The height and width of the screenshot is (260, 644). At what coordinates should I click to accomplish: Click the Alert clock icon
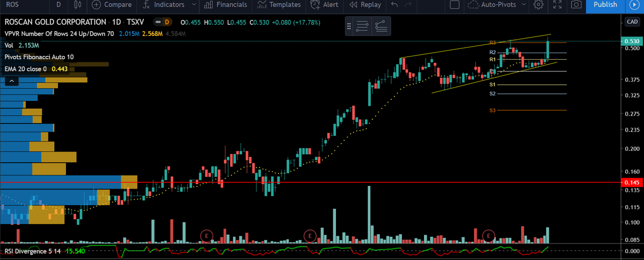tap(314, 5)
